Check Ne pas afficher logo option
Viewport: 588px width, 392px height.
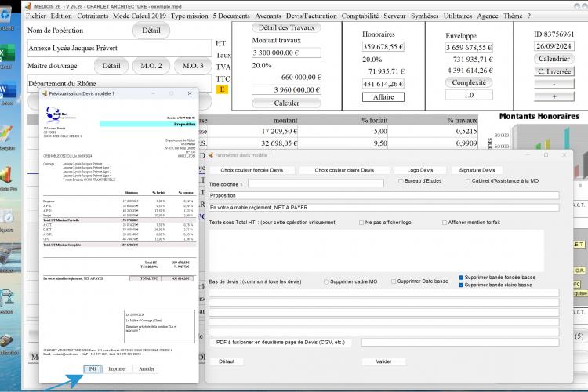click(361, 223)
